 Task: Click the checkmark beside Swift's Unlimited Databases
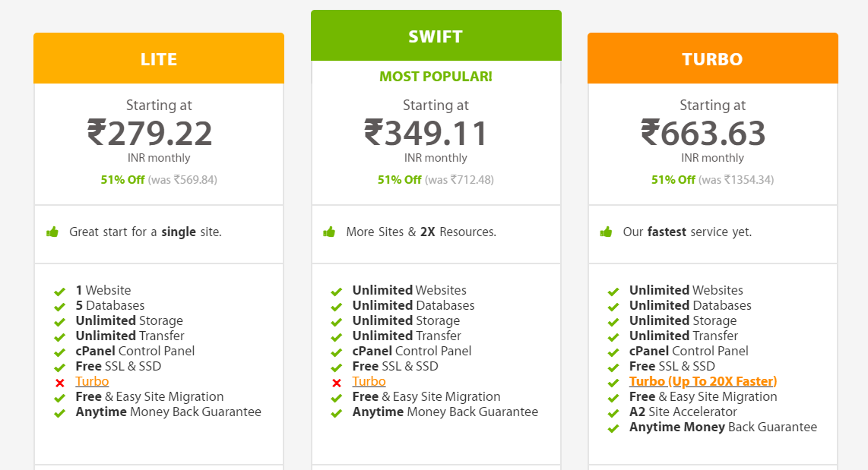336,307
